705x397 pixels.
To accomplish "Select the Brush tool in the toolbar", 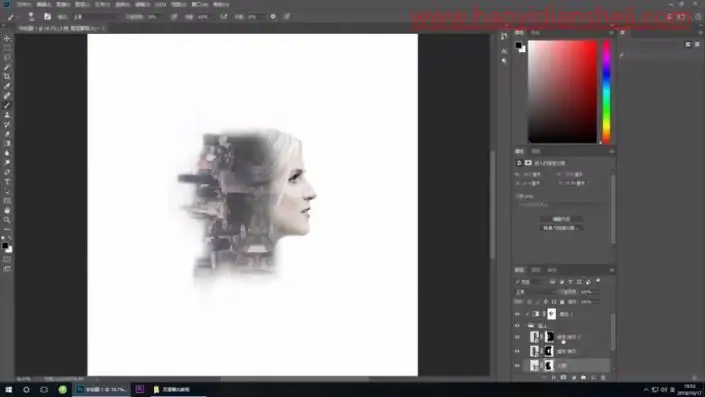I will 7,105.
